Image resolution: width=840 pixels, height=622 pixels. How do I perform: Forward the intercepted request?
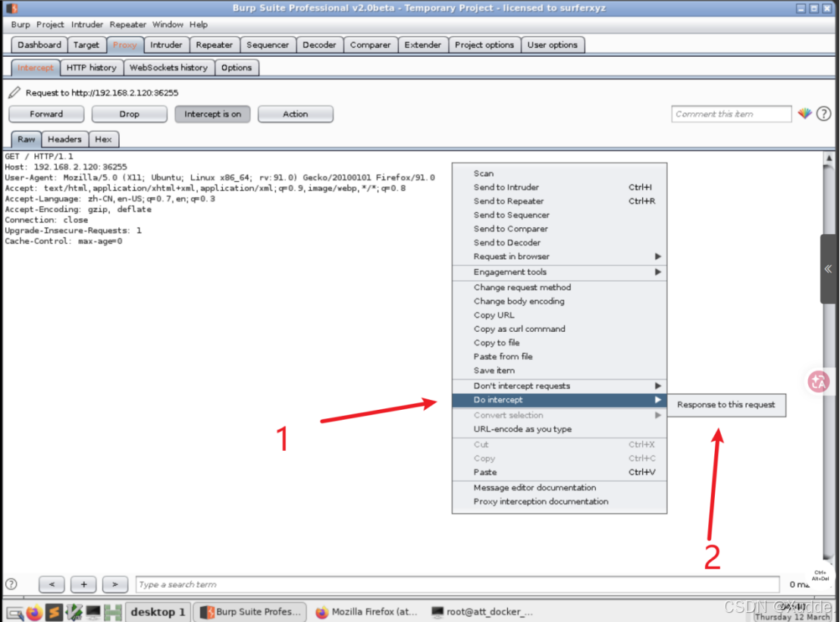46,114
